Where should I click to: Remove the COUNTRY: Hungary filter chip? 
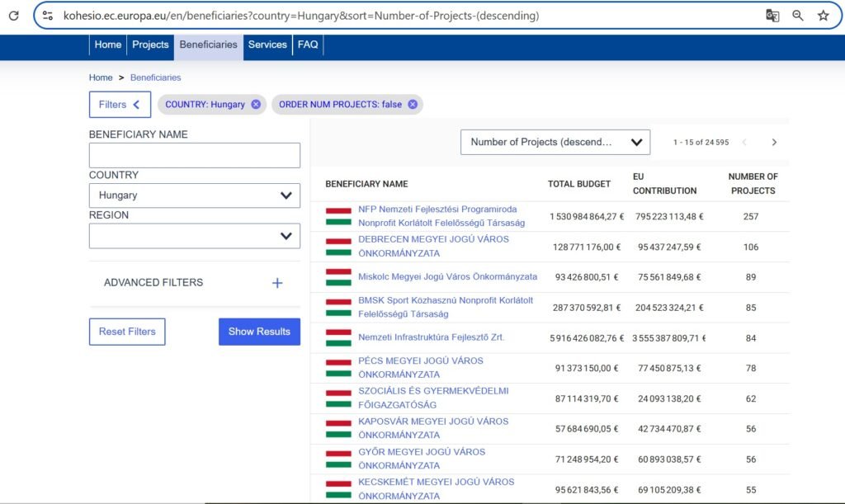[x=256, y=105]
